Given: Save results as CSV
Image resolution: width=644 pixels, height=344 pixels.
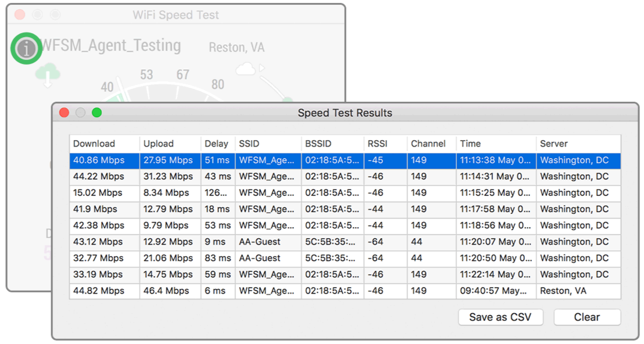Looking at the screenshot, I should [x=500, y=317].
